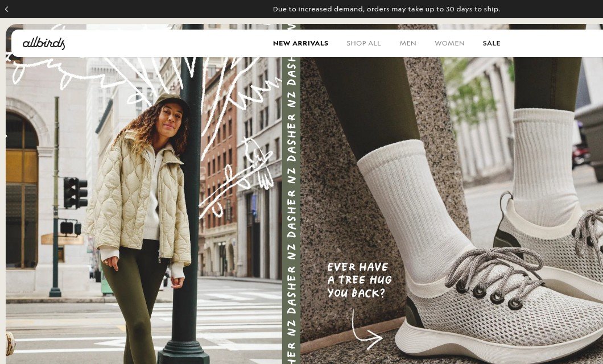
Task: Click the previous announcement chevron arrow
Action: click(6, 9)
